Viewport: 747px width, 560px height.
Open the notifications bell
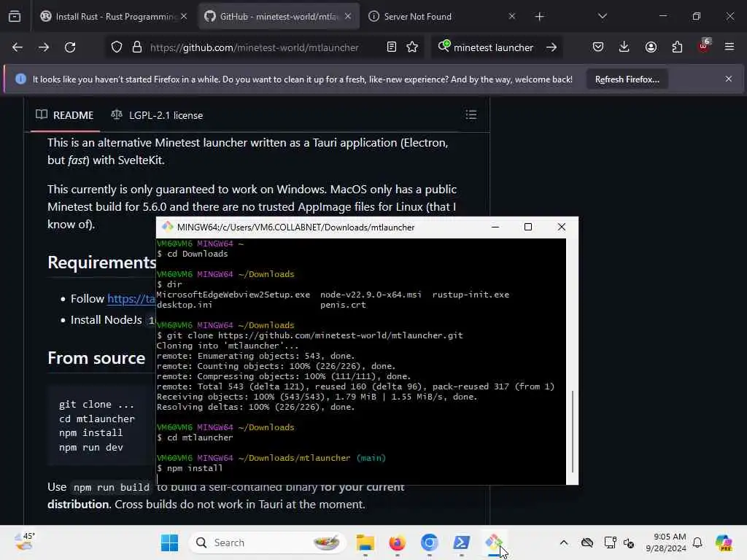pyautogui.click(x=697, y=542)
